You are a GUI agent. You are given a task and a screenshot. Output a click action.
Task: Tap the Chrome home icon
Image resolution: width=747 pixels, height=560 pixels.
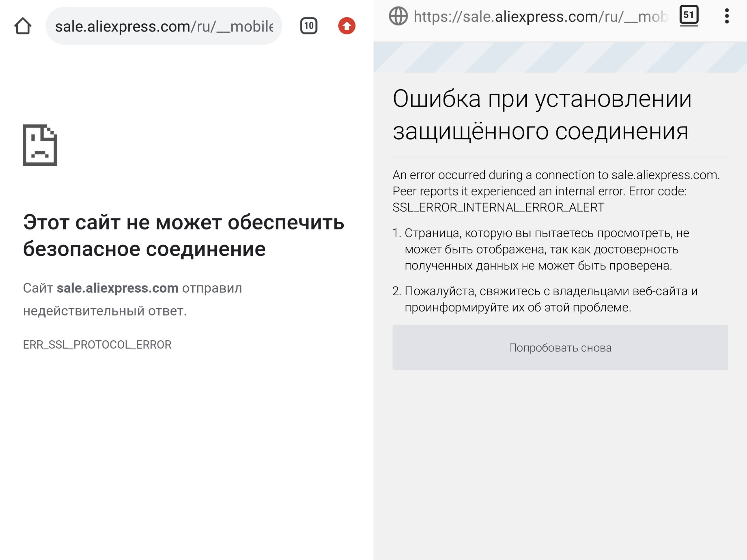coord(23,26)
